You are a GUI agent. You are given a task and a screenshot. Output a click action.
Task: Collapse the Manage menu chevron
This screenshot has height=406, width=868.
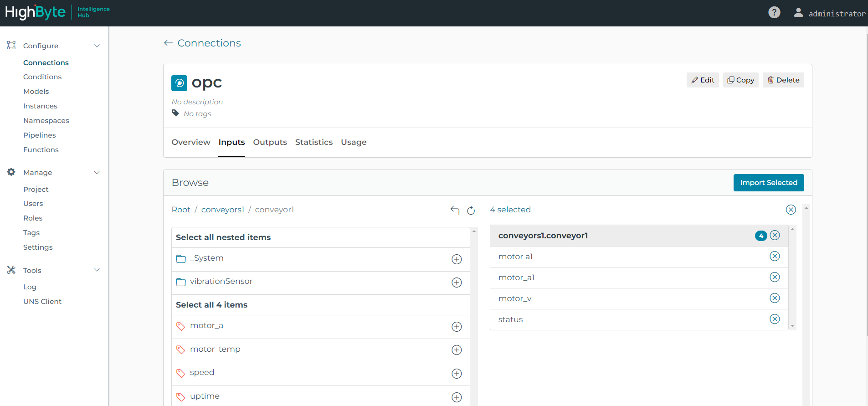pos(97,172)
